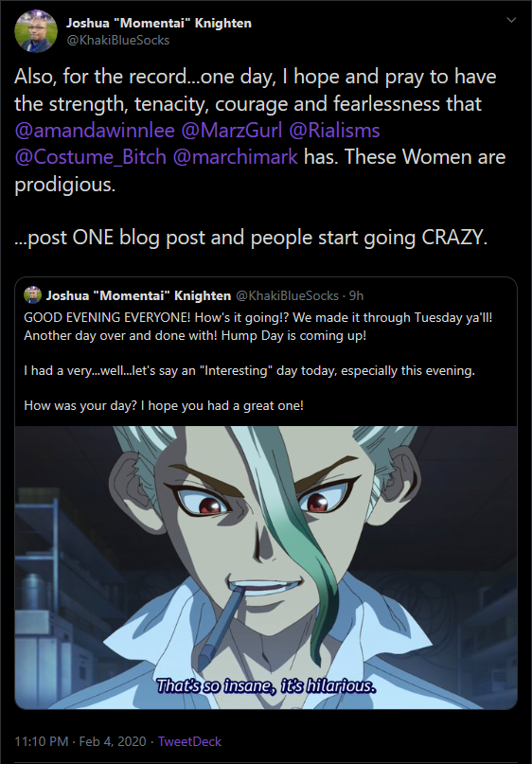The image size is (532, 764).
Task: Click the quoted tweet's @KhakiBlueSocks handle
Action: point(287,295)
